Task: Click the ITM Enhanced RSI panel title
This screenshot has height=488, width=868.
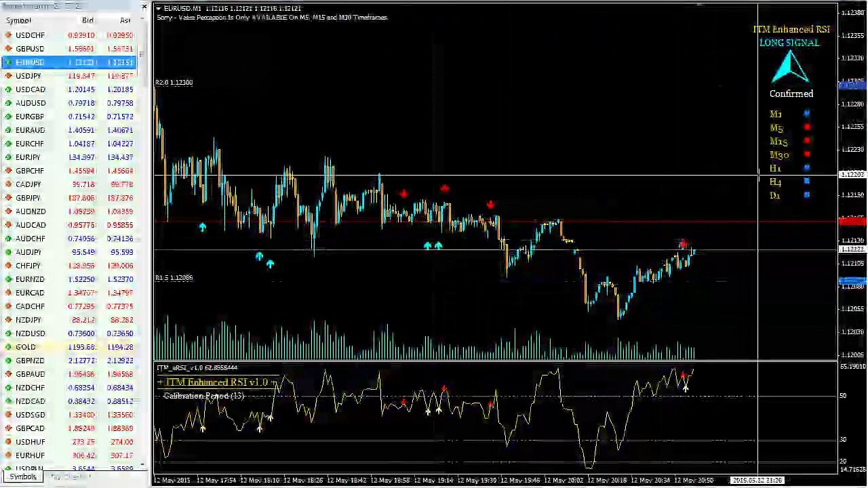Action: coord(791,30)
